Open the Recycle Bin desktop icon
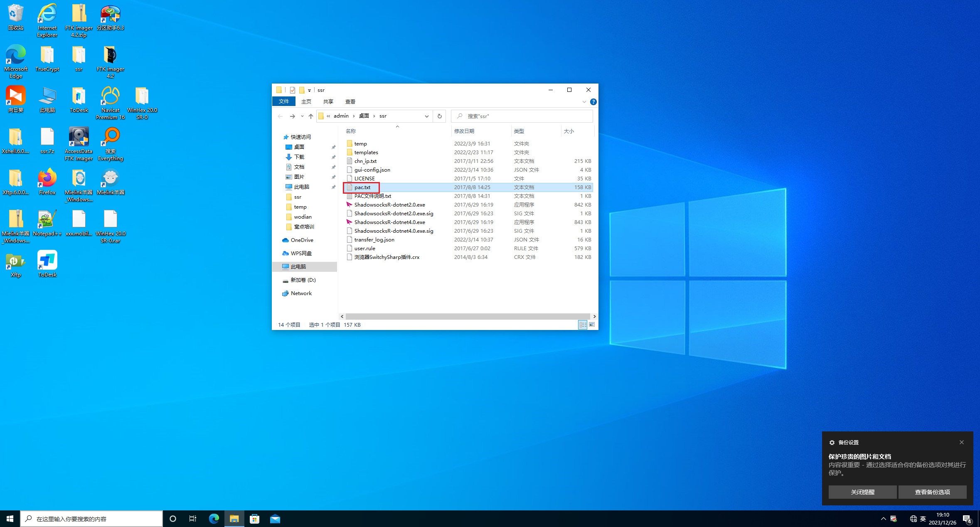Viewport: 980px width, 527px height. coord(16,17)
